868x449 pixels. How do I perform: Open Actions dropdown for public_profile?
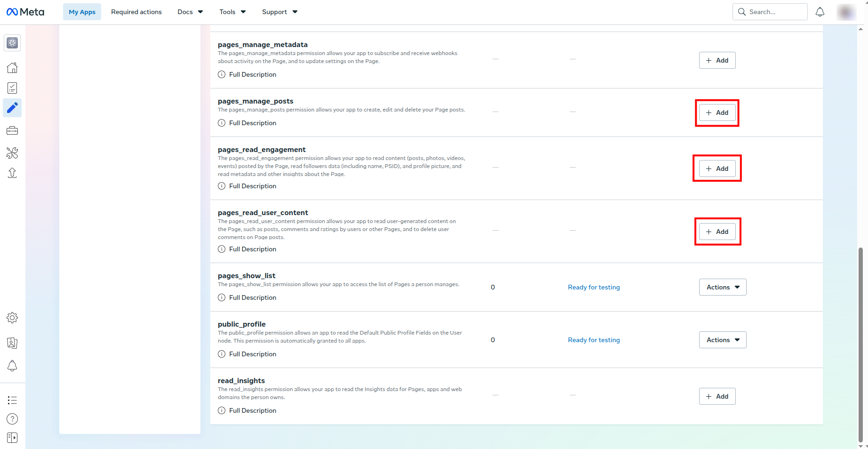(x=723, y=340)
